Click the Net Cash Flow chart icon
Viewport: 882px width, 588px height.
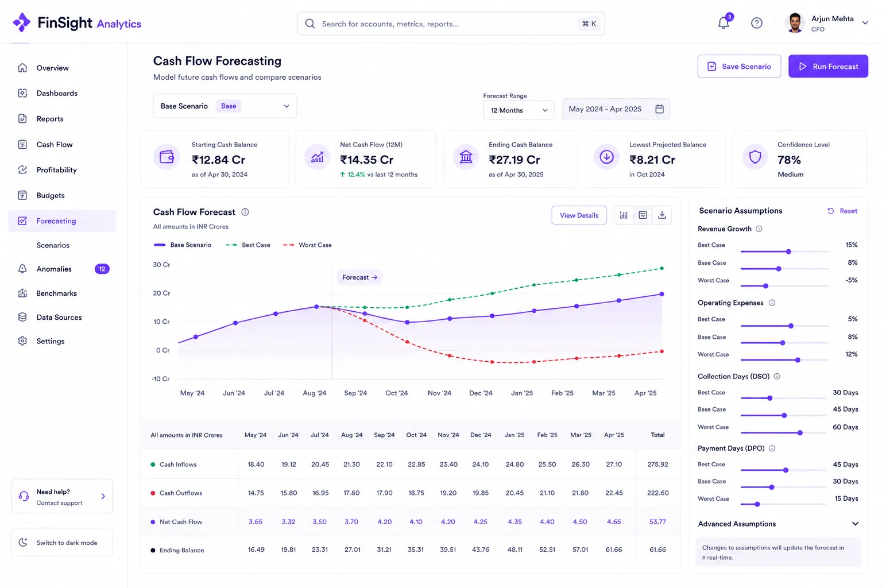318,157
